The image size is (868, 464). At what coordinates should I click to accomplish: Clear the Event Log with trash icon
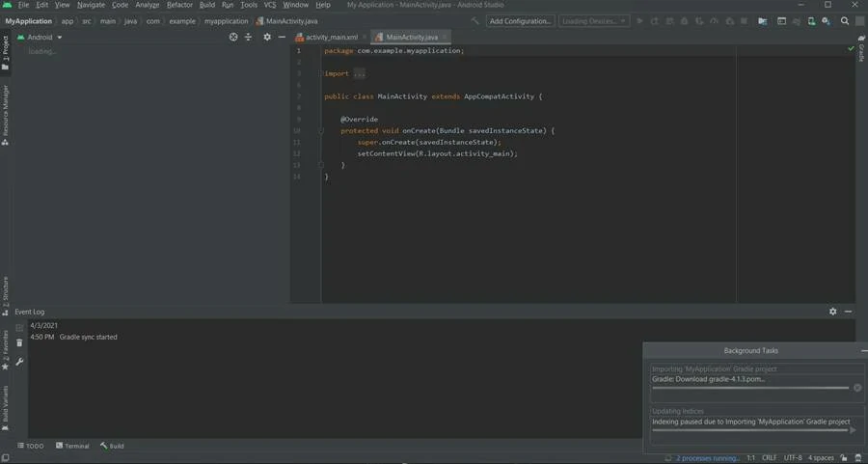(19, 343)
